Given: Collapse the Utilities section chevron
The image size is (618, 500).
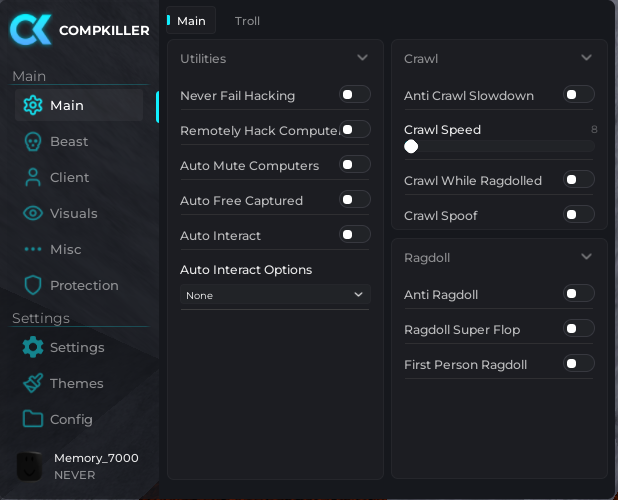Looking at the screenshot, I should (362, 58).
